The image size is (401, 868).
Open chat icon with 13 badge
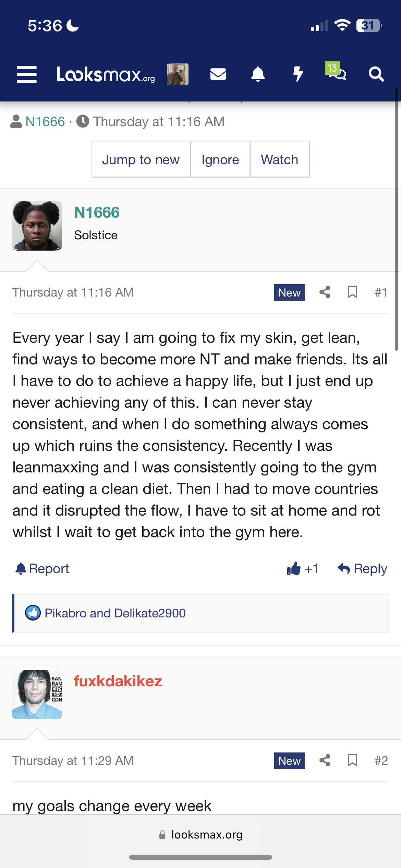click(x=336, y=71)
